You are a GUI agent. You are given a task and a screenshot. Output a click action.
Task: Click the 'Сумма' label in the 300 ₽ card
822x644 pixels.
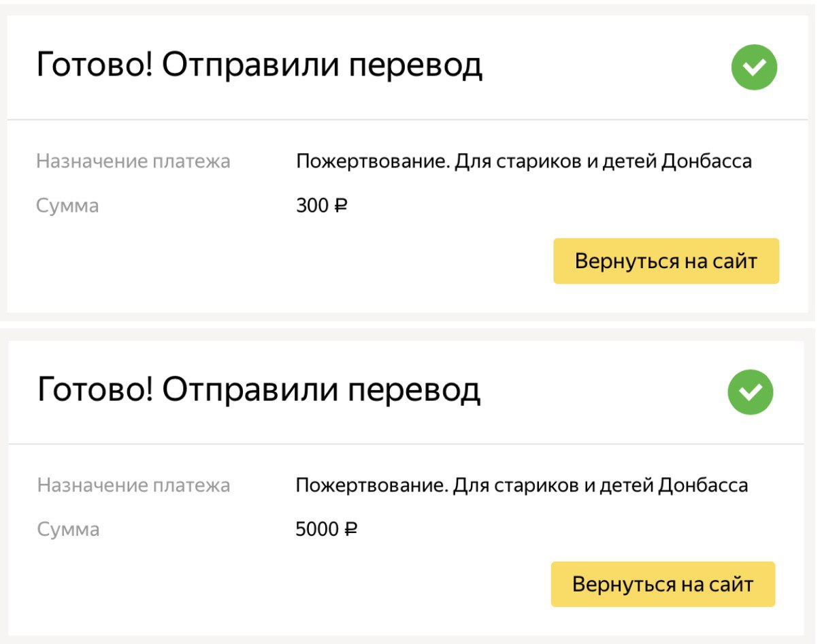pos(67,206)
